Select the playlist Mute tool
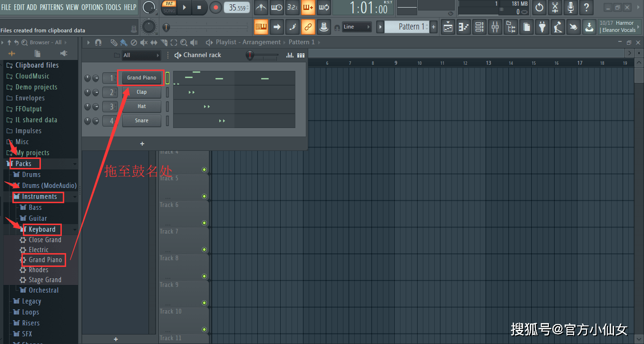644x344 pixels. tap(144, 42)
